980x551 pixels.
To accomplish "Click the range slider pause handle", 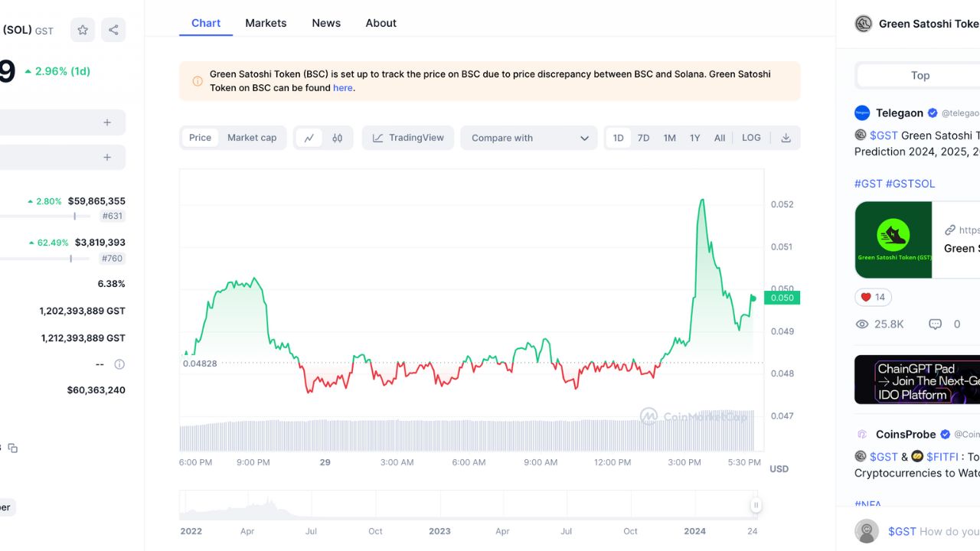I will coord(756,505).
